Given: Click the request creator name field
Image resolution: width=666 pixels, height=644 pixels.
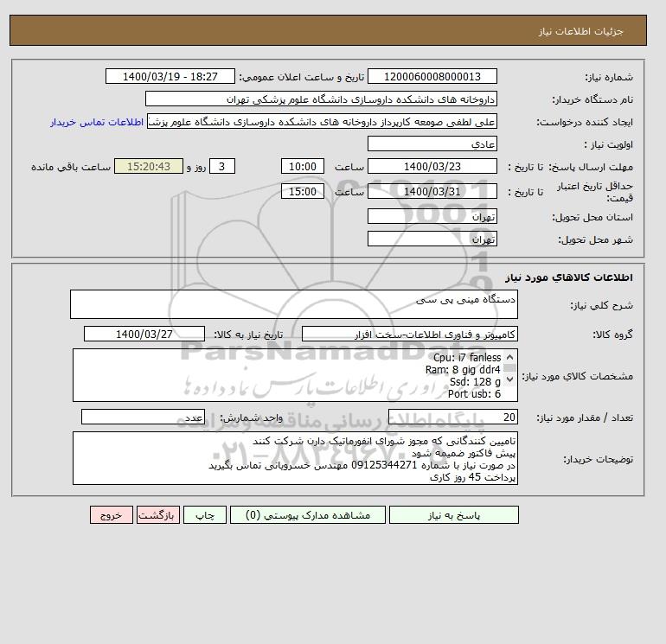Looking at the screenshot, I should [x=322, y=121].
